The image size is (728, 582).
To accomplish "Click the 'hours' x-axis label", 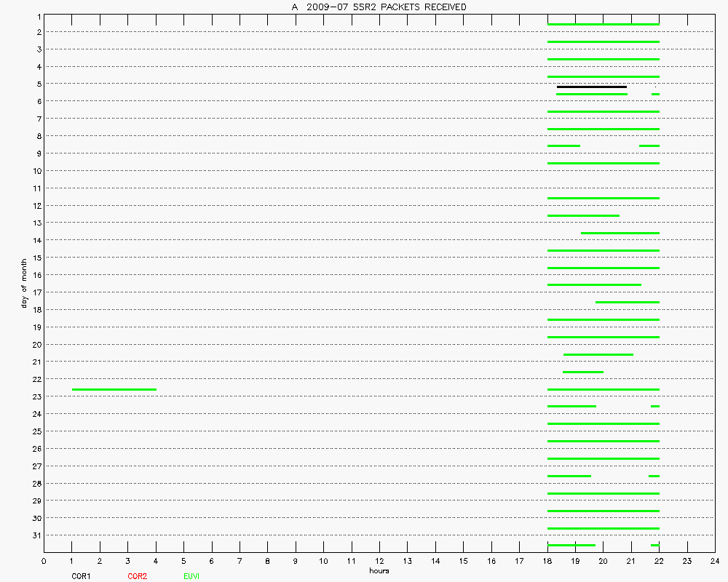I will coord(379,571).
